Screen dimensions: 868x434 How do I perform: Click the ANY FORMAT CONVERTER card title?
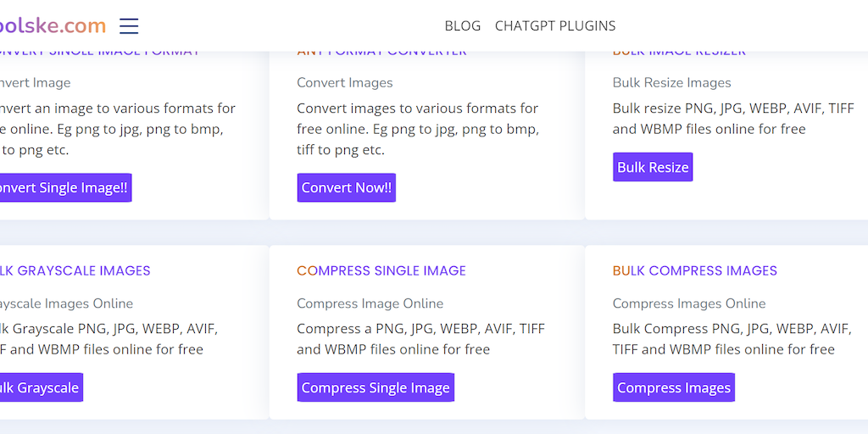point(381,53)
